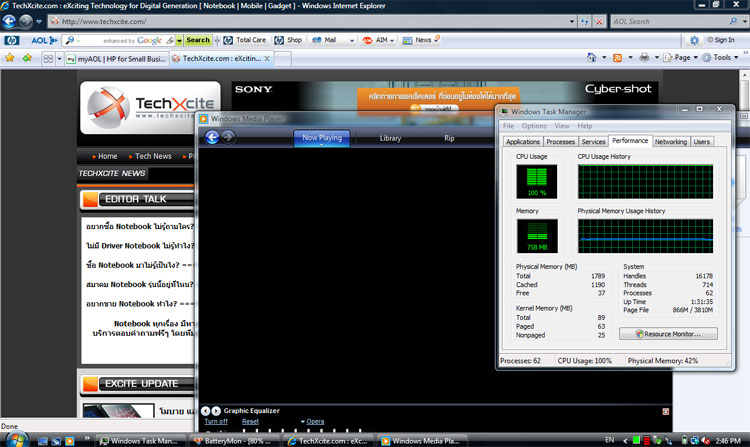The image size is (750, 447).
Task: Switch to the Services tab
Action: [x=594, y=142]
